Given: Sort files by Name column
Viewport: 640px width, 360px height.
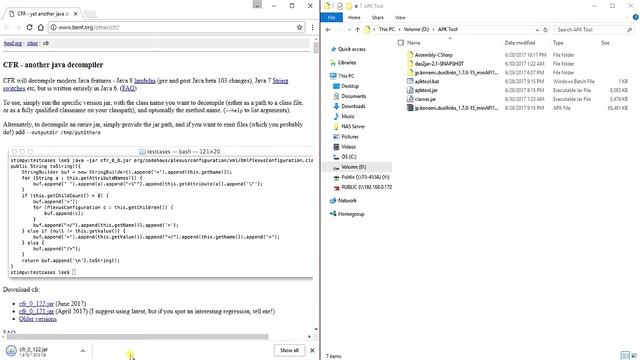Looking at the screenshot, I should (413, 43).
